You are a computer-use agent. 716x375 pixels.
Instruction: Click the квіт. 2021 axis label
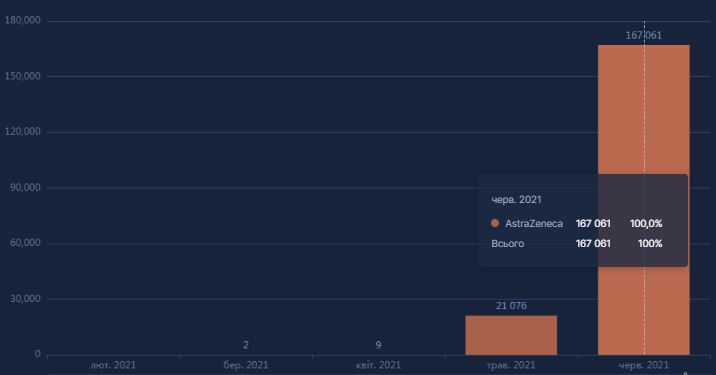pyautogui.click(x=378, y=365)
